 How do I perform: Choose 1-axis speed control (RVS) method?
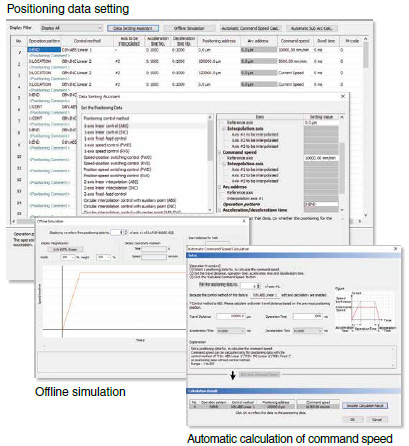point(107,151)
